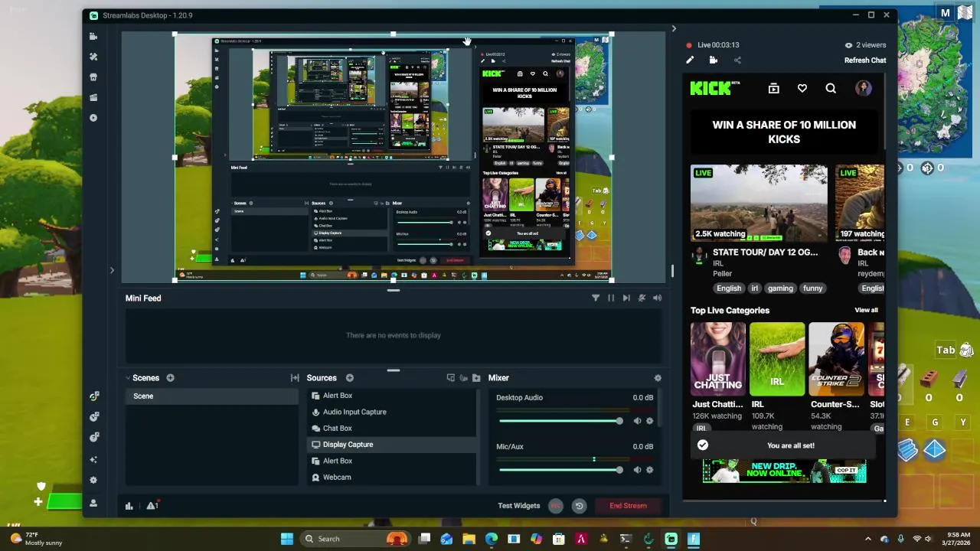Screen dimensions: 980x551
Task: Expand the left panel arrow beside preview
Action: (112, 270)
